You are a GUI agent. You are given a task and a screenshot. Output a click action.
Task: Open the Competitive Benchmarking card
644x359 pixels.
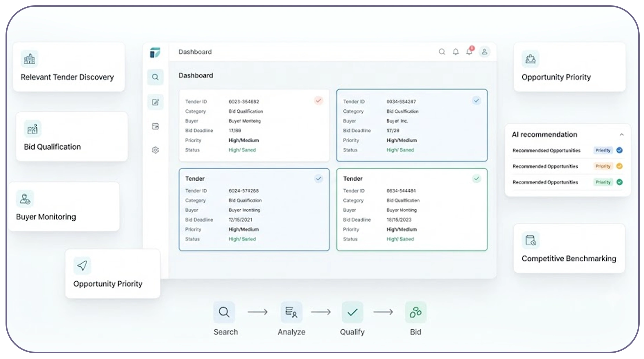569,248
